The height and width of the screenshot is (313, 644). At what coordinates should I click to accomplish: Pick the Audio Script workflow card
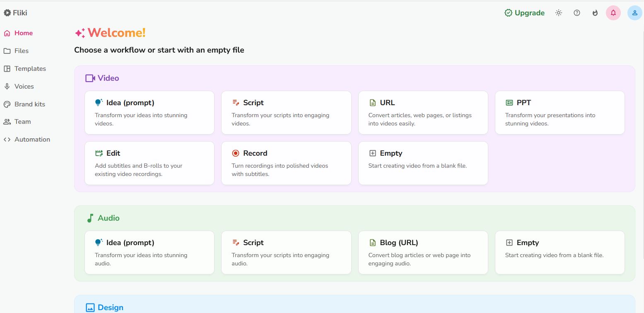tap(286, 253)
